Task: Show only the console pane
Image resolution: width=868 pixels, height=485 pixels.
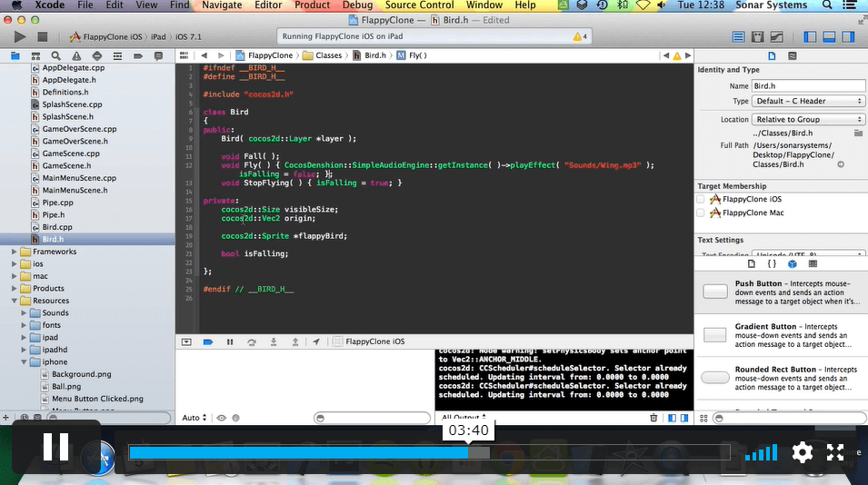Action: [x=684, y=418]
